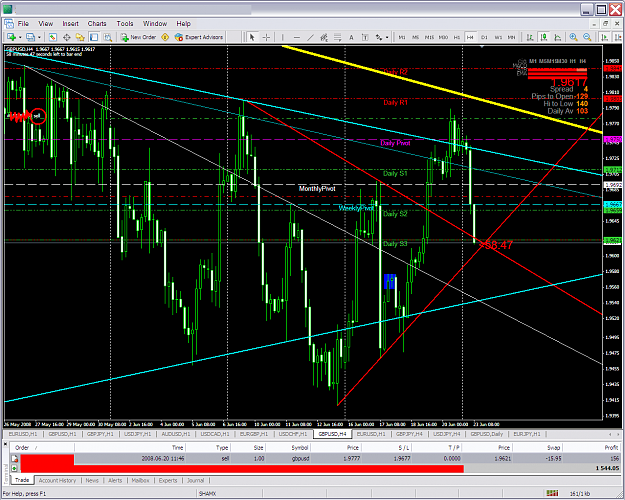Open the Insert menu

pos(70,24)
